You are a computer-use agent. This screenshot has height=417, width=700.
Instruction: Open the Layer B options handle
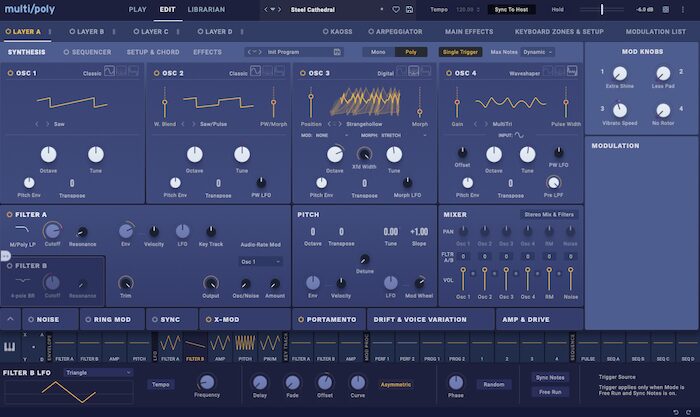pyautogui.click(x=114, y=32)
